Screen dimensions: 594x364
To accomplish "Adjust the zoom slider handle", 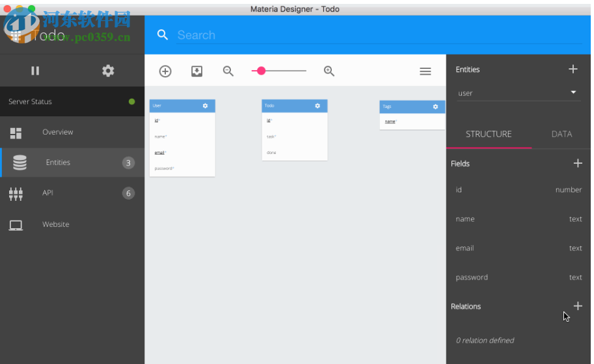I will [261, 71].
